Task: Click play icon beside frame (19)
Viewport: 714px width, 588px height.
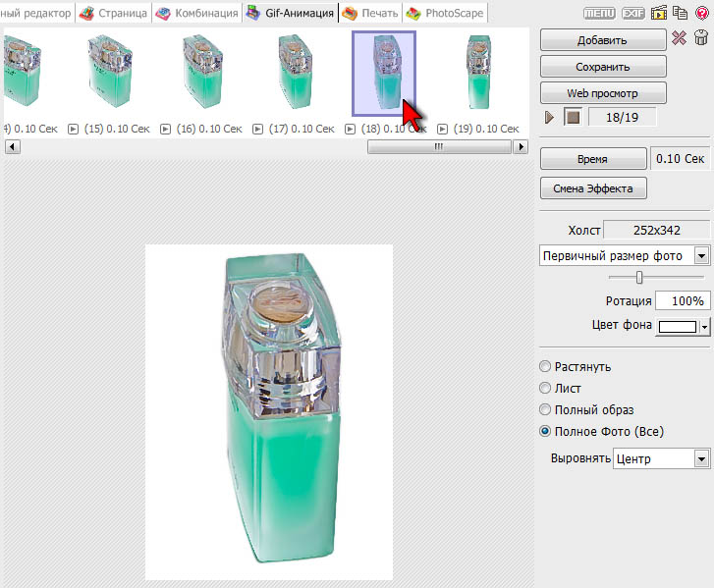Action: pyautogui.click(x=442, y=130)
